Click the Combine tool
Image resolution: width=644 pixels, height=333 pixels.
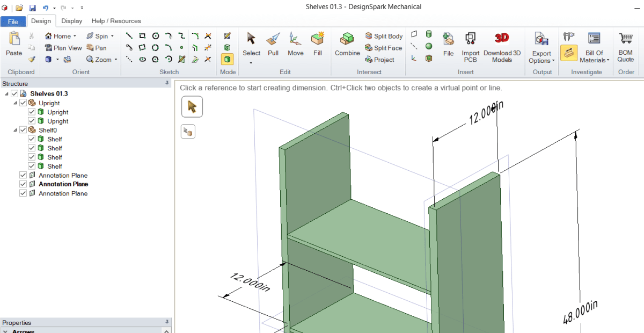click(x=347, y=46)
